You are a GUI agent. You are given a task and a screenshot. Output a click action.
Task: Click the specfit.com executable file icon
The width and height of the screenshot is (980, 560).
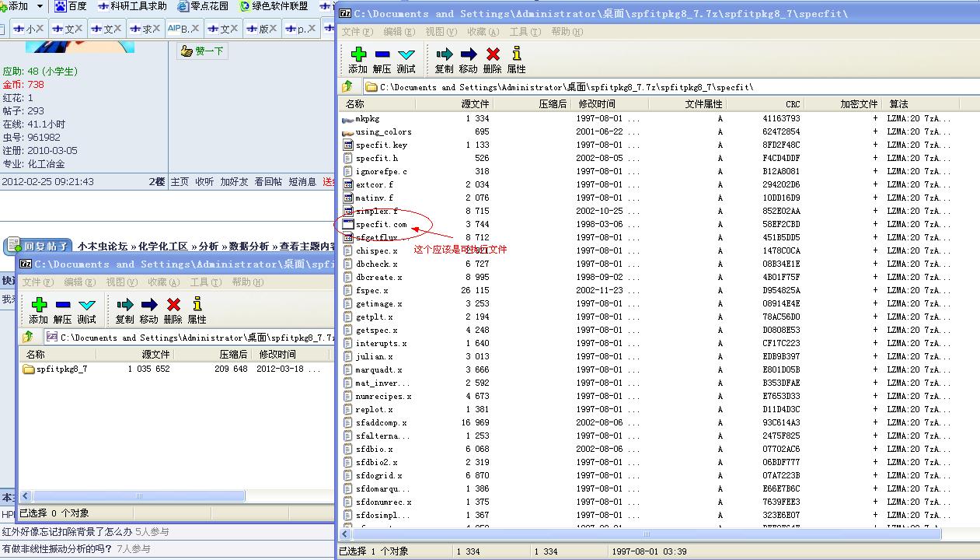click(x=348, y=225)
